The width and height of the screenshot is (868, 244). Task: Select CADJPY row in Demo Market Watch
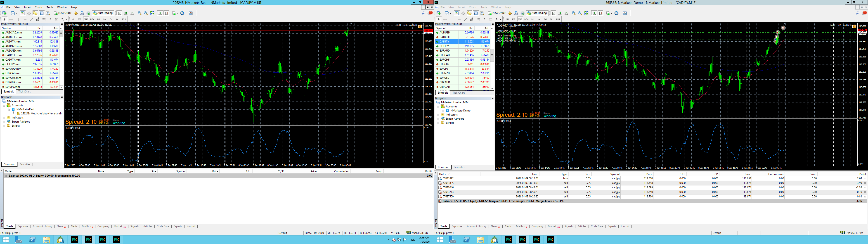463,41
